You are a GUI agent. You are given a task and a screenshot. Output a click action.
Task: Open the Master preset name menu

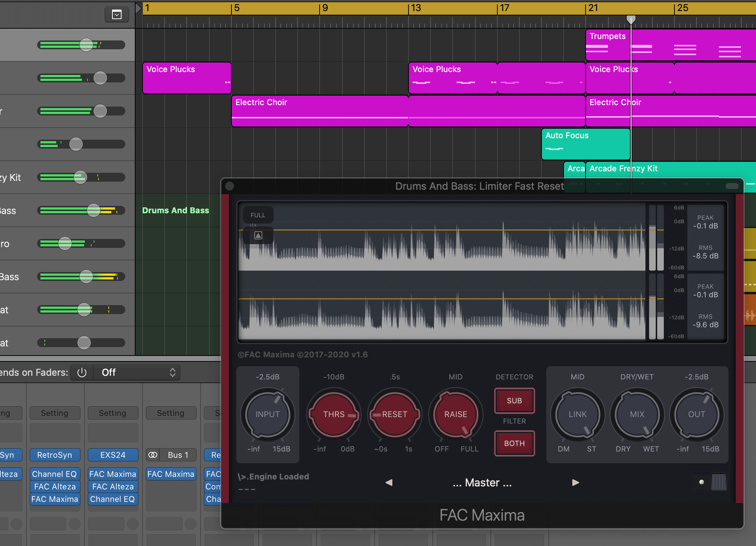(x=482, y=482)
